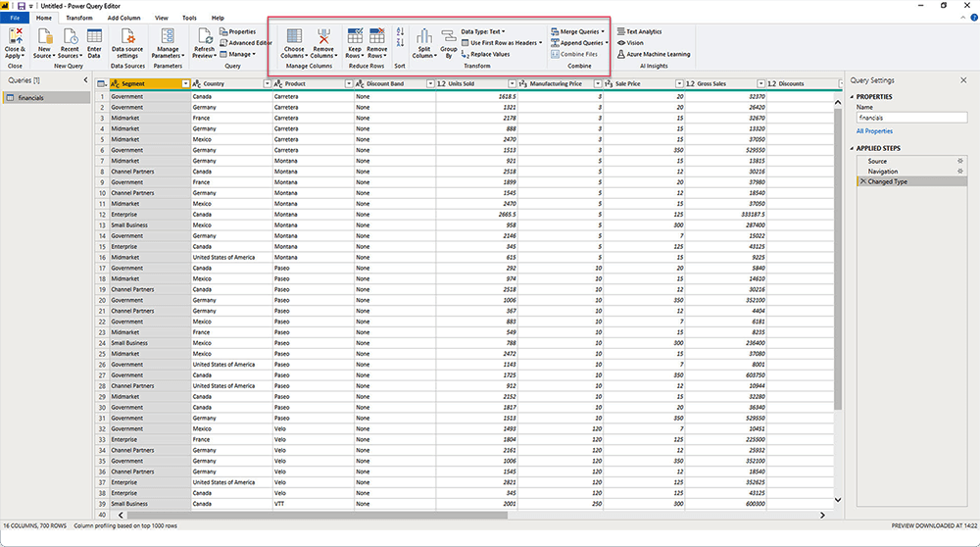Click the Group By icon
The image size is (980, 547).
[x=448, y=36]
